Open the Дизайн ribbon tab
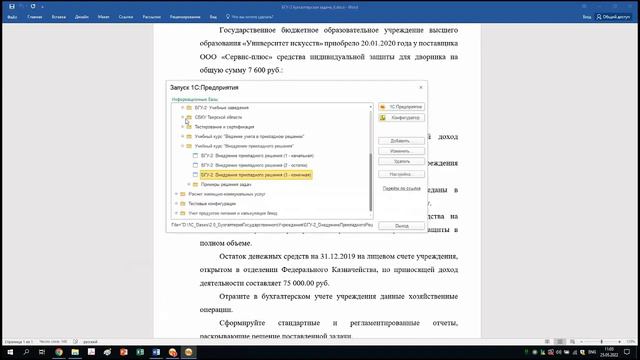 click(82, 17)
